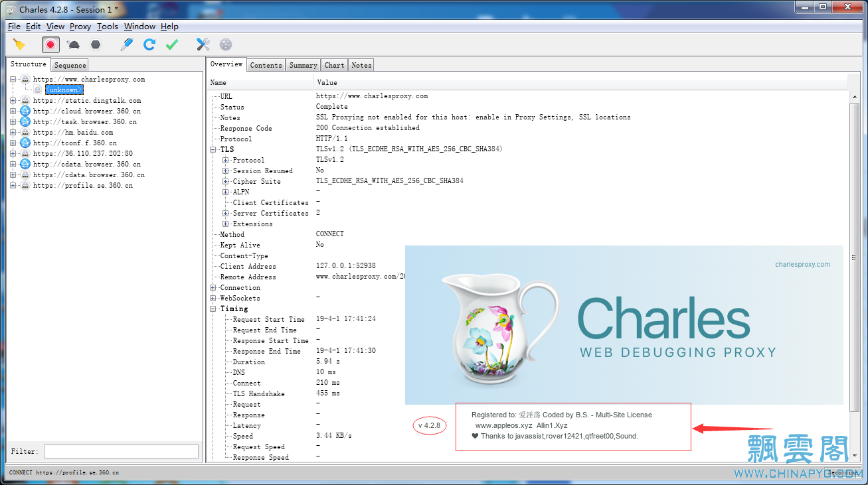Expand the tconf.f.360.cn host node
The image size is (868, 485).
coord(13,143)
